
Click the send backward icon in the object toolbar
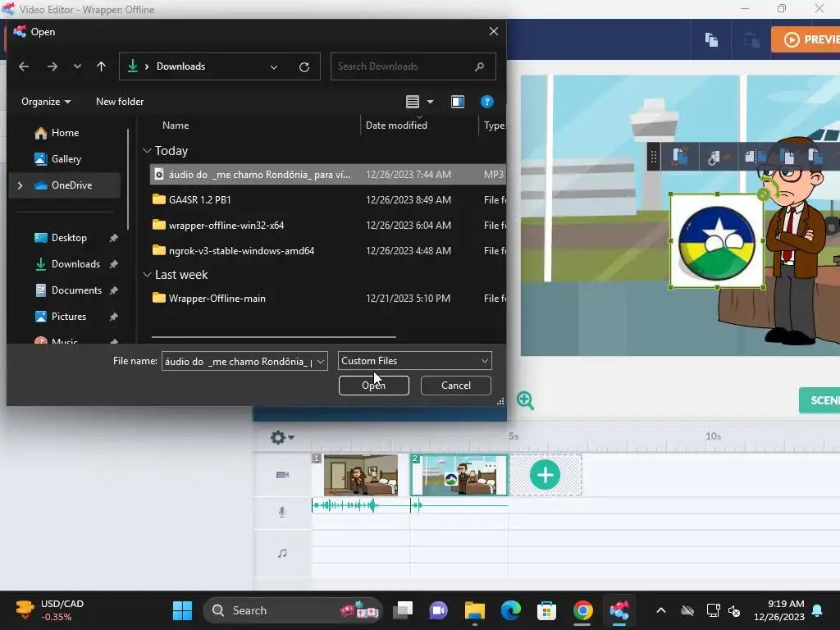pos(815,157)
